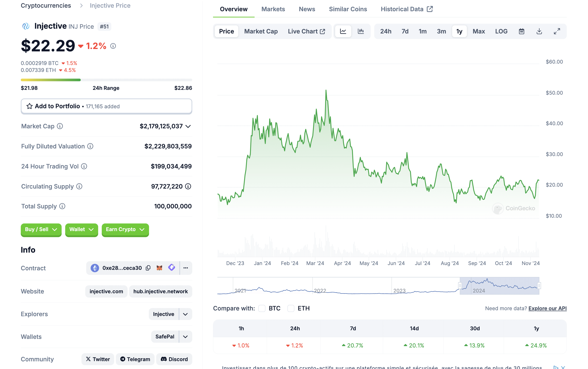This screenshot has width=588, height=369.
Task: Close the advertisement banner
Action: 563,367
